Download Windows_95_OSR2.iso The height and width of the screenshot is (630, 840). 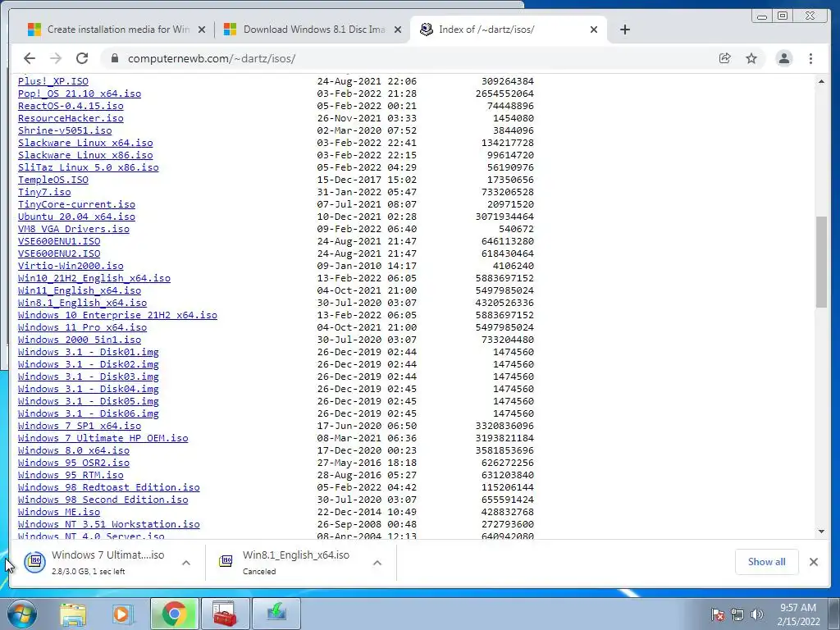[73, 463]
